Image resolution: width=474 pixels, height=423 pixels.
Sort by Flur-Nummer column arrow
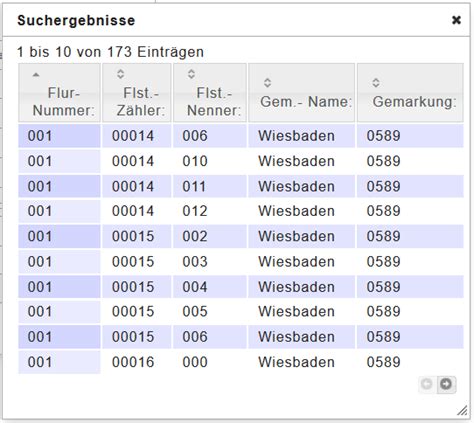(36, 75)
